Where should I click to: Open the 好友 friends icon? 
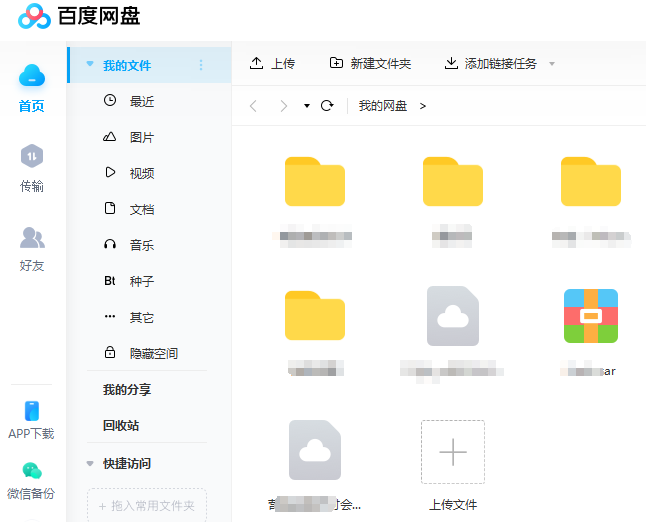[x=32, y=238]
